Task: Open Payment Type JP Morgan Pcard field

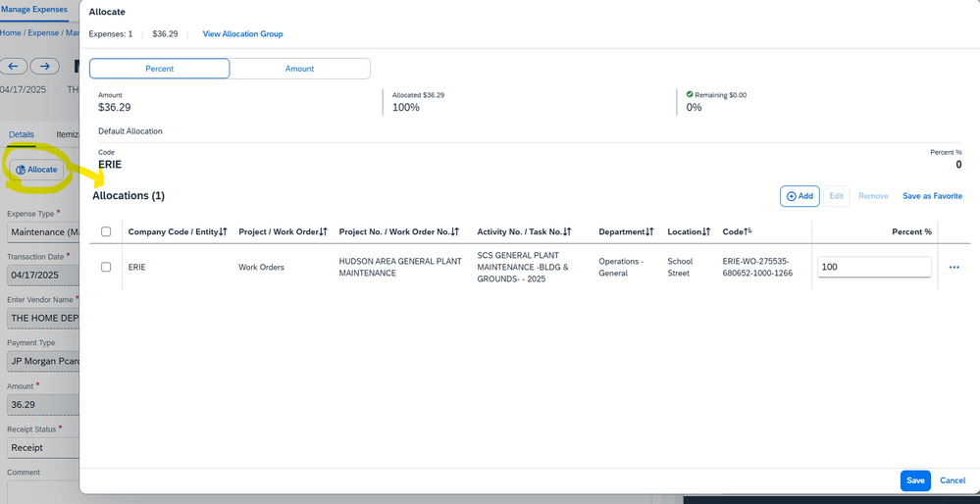Action: click(42, 361)
